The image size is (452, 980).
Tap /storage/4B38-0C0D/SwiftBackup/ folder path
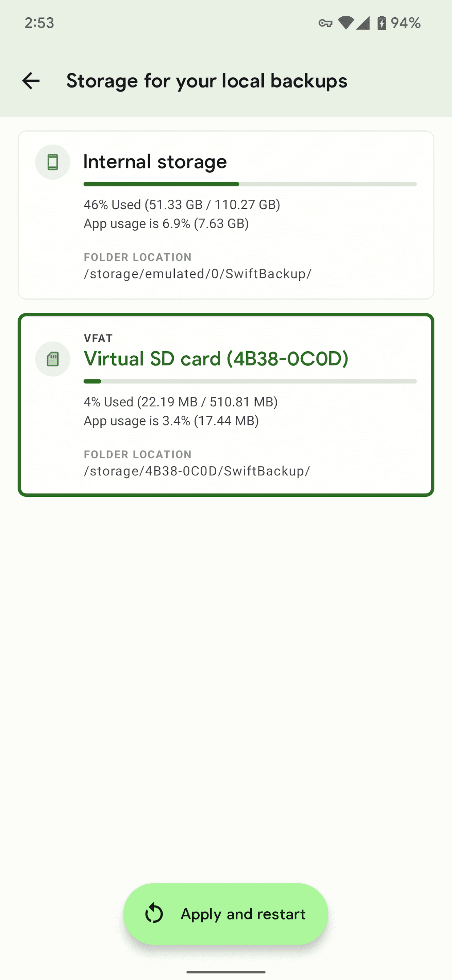(x=197, y=471)
